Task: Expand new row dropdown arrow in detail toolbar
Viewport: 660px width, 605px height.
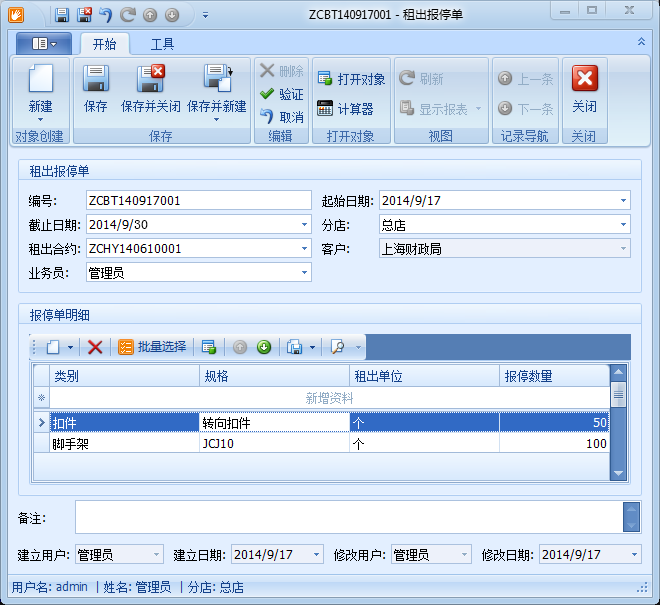Action: coord(70,347)
